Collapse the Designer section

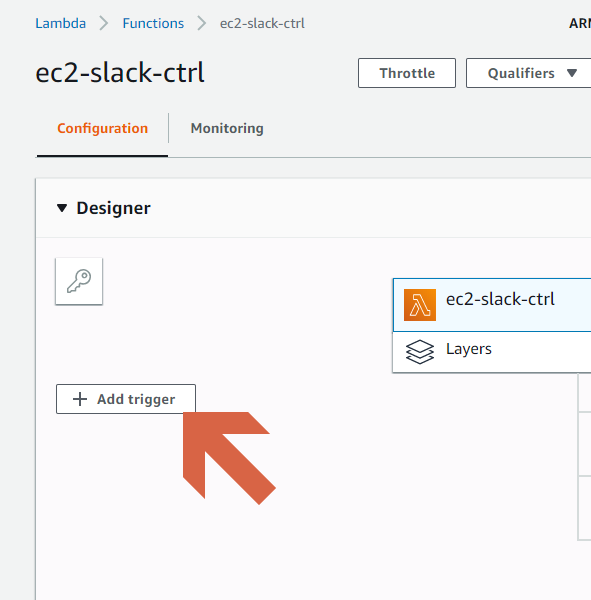(x=62, y=208)
